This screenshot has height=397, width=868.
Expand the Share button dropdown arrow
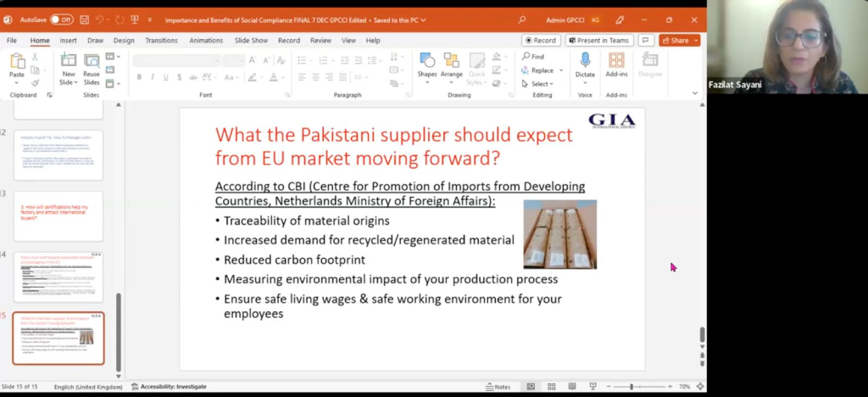click(x=696, y=40)
